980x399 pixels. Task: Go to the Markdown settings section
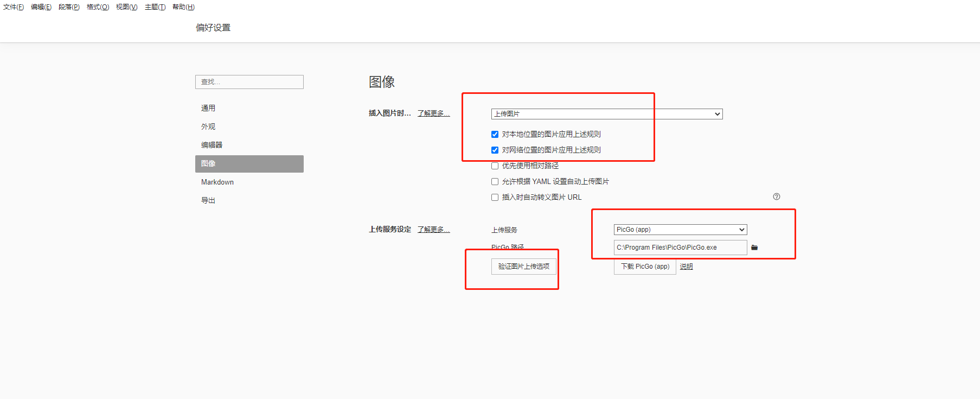(x=217, y=182)
